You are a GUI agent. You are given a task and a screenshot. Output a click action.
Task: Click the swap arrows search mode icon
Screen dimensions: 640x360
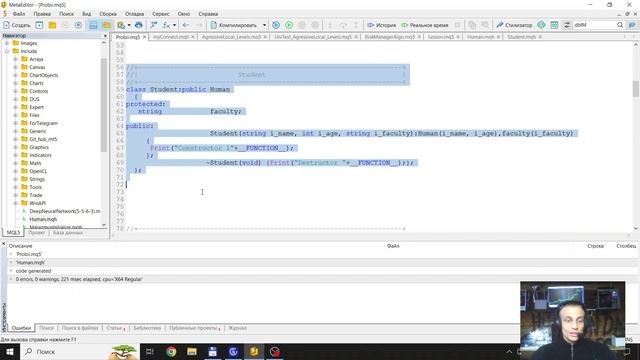point(567,25)
